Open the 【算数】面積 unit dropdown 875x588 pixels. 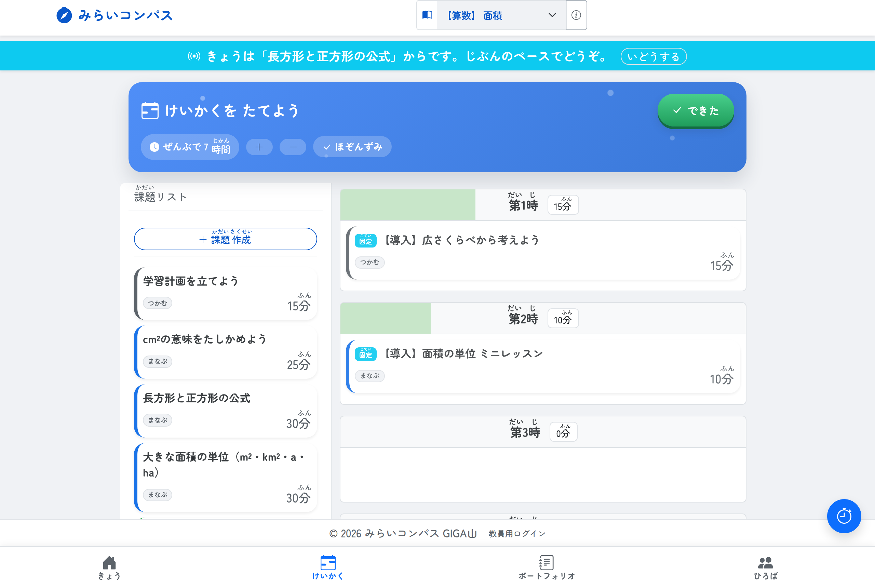tap(501, 15)
